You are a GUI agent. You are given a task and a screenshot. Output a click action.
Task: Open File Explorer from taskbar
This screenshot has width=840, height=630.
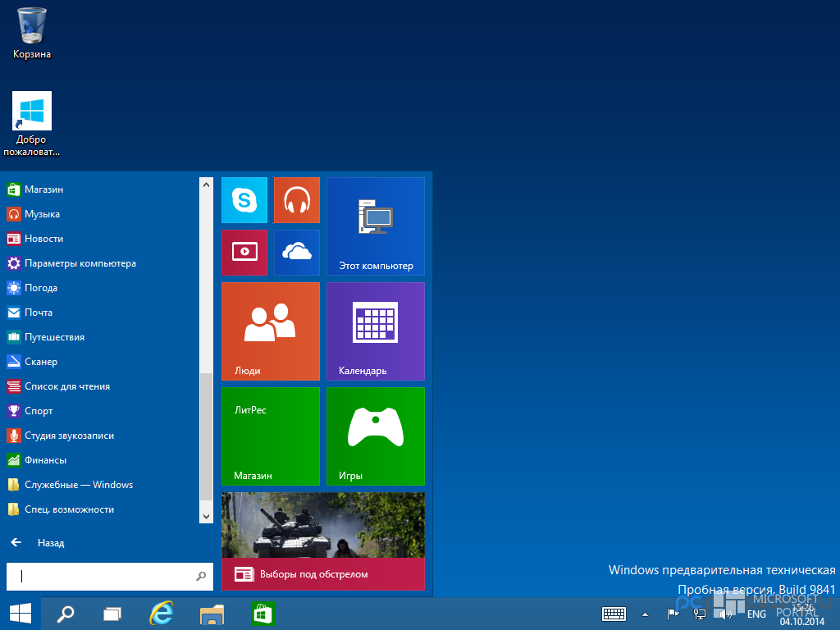(x=212, y=614)
